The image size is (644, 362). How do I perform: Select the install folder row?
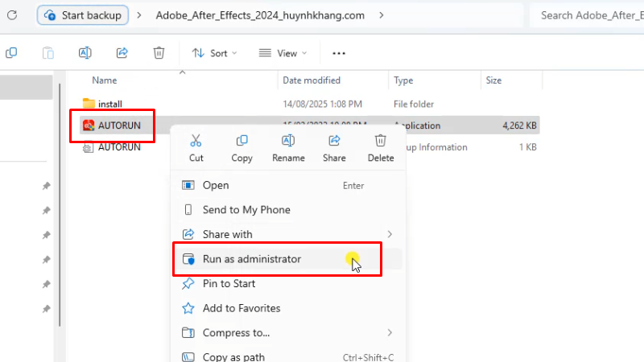pyautogui.click(x=309, y=104)
